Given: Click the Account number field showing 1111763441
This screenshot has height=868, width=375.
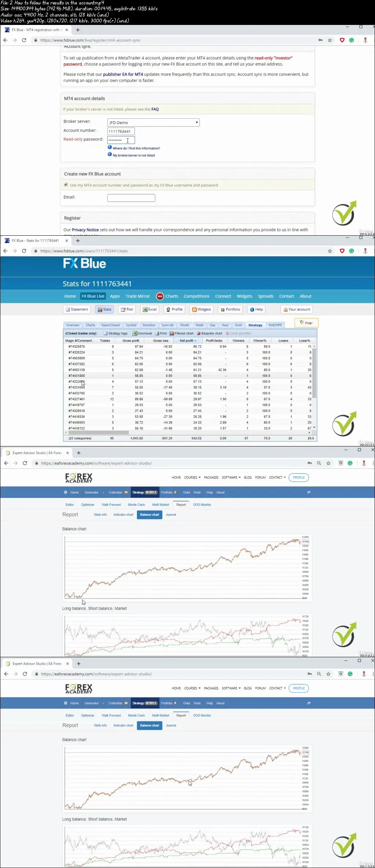Looking at the screenshot, I should pyautogui.click(x=121, y=131).
